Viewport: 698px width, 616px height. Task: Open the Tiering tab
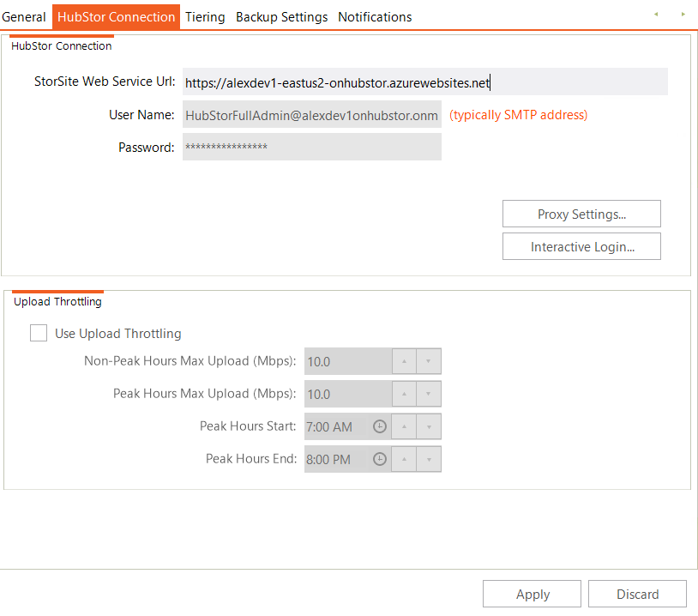[x=205, y=17]
